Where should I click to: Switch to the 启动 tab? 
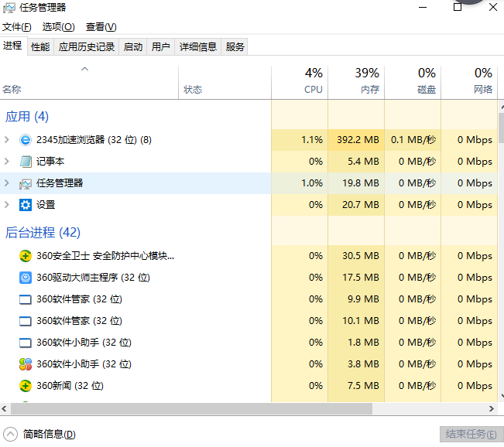tap(133, 47)
